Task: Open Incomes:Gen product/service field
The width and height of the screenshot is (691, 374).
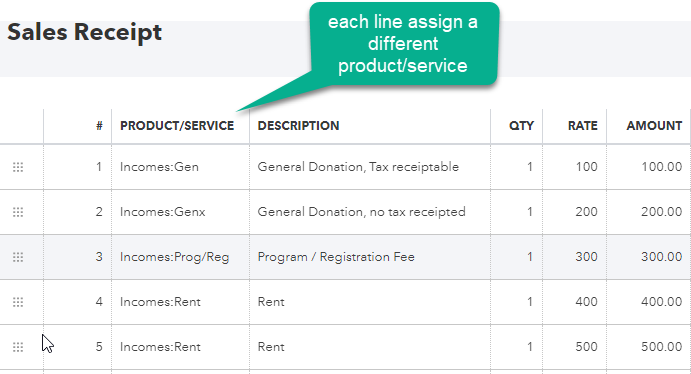Action: pyautogui.click(x=180, y=167)
